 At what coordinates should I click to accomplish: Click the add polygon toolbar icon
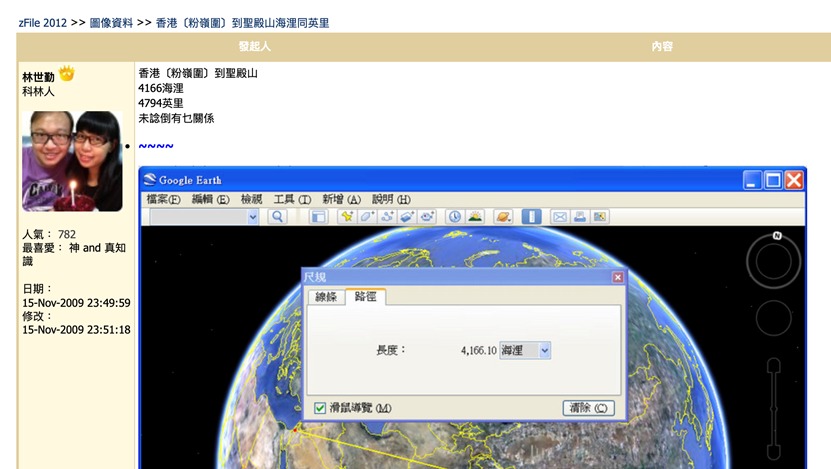367,216
